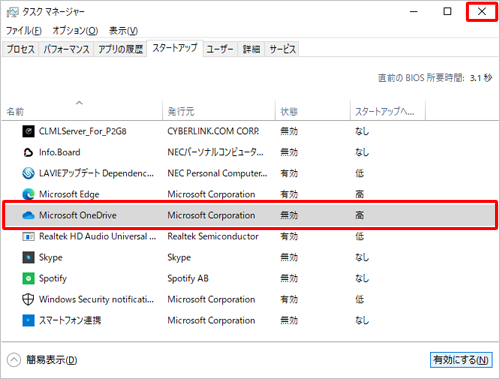The image size is (500, 379).
Task: Click the 無効 status of Microsoft OneDrive
Action: pos(289,215)
